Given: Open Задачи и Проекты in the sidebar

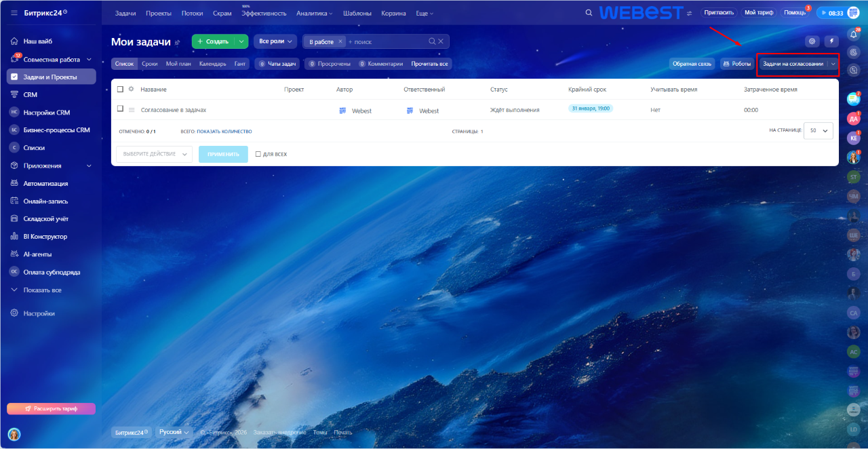Looking at the screenshot, I should click(x=51, y=77).
